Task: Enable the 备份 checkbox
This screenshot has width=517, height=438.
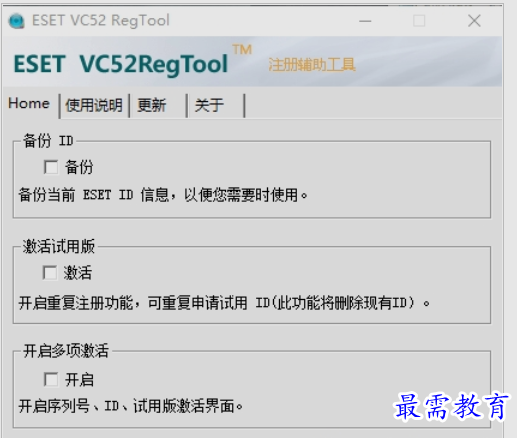Action: tap(51, 167)
